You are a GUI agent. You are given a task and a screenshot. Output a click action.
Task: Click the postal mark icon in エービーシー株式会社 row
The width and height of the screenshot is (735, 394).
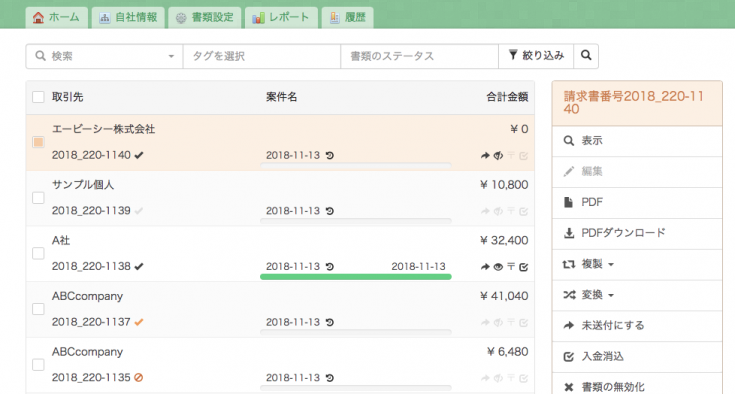pyautogui.click(x=511, y=156)
